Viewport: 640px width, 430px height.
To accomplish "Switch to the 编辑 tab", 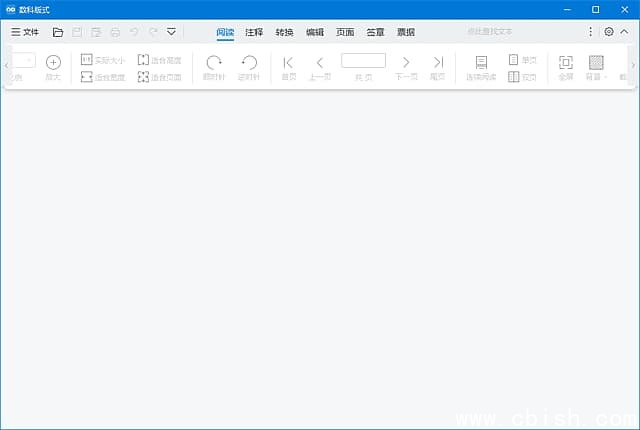I will (315, 32).
